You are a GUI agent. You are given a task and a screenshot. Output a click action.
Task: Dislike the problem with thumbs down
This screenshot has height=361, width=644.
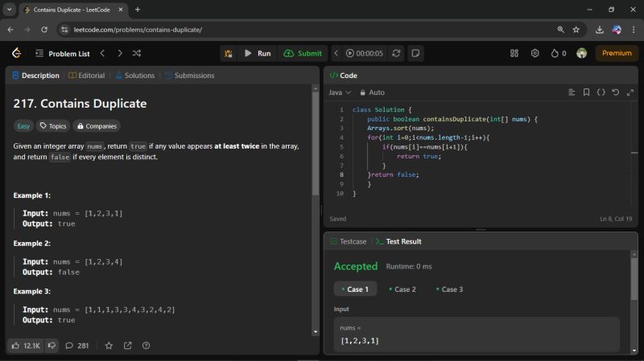52,346
